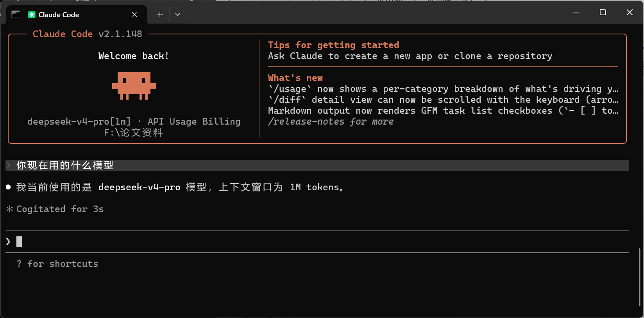Click the 'Claude Code v2.1.148' title

(x=88, y=34)
